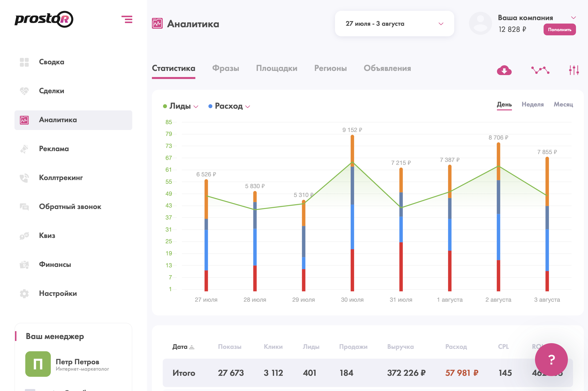Switch to the Фразы tab
This screenshot has height=391, width=588.
(x=226, y=68)
